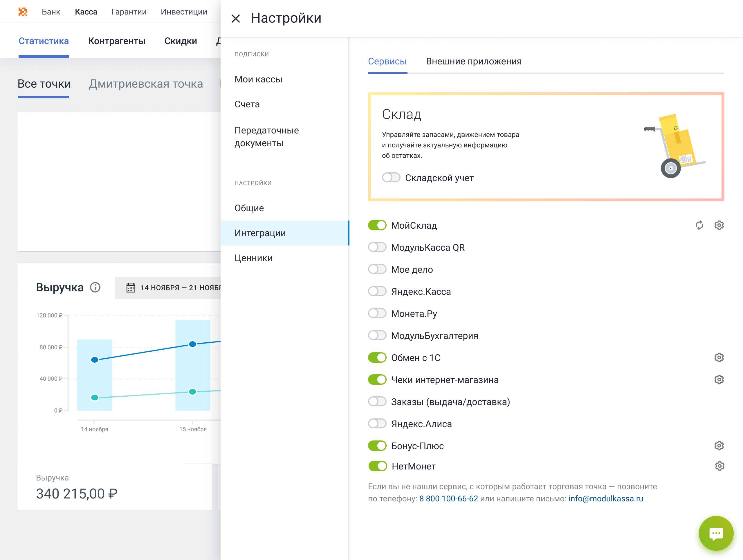Enable the Яндекс.Касса toggle

(x=377, y=291)
